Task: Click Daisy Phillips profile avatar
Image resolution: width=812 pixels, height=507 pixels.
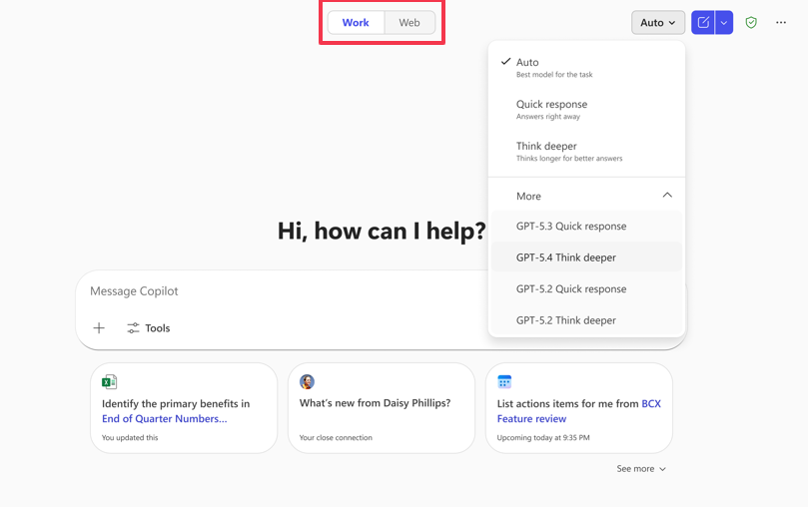Action: (307, 382)
